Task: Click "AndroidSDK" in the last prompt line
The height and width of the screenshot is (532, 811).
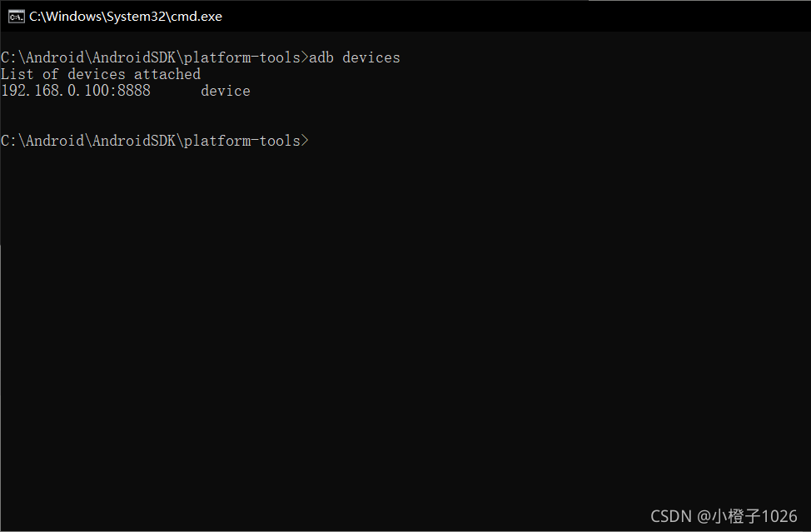Action: 134,141
